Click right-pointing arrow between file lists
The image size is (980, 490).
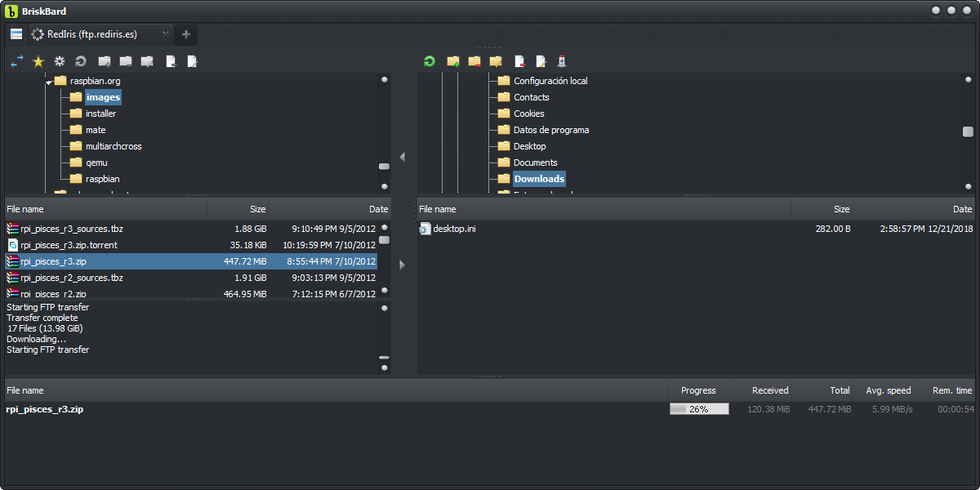pyautogui.click(x=402, y=265)
